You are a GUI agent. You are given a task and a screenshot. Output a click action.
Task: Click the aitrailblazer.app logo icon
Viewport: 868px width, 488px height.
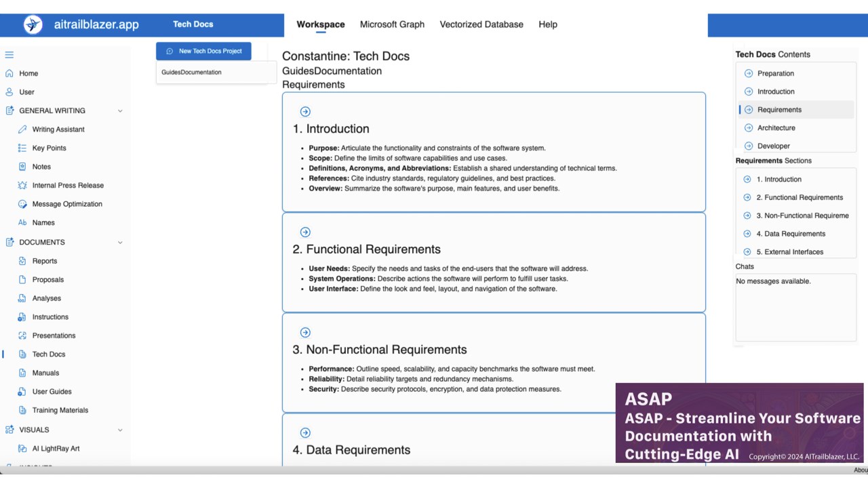click(x=33, y=24)
